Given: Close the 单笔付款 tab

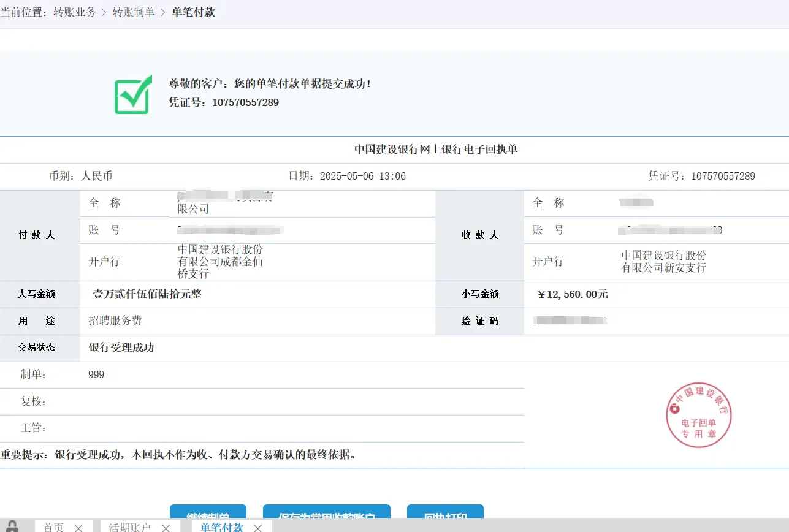Looking at the screenshot, I should coord(258,528).
